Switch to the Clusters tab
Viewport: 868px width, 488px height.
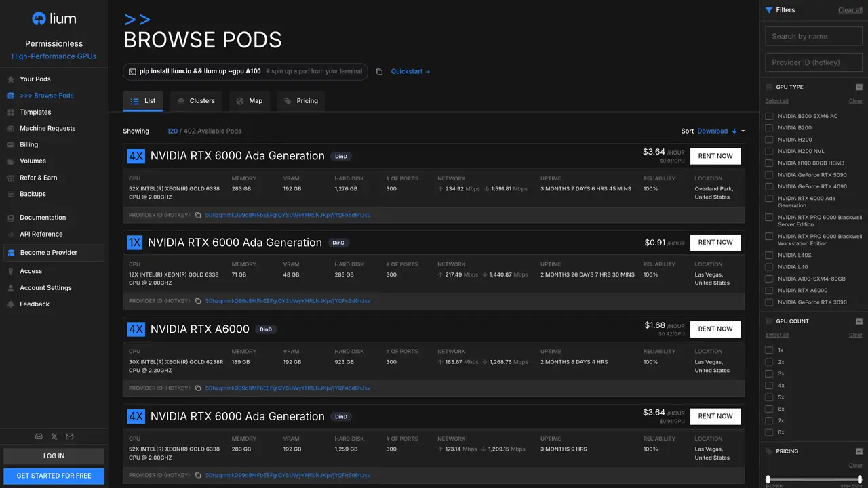[x=196, y=101]
